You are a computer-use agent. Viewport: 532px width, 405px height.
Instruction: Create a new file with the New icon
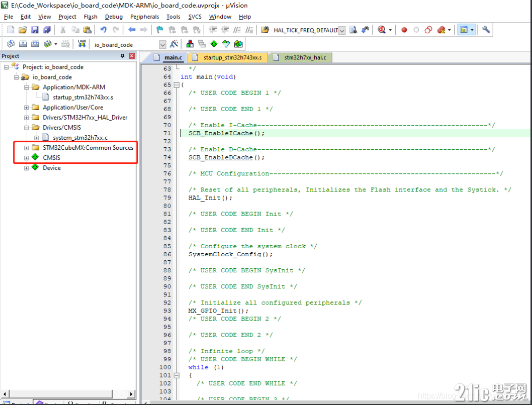11,30
